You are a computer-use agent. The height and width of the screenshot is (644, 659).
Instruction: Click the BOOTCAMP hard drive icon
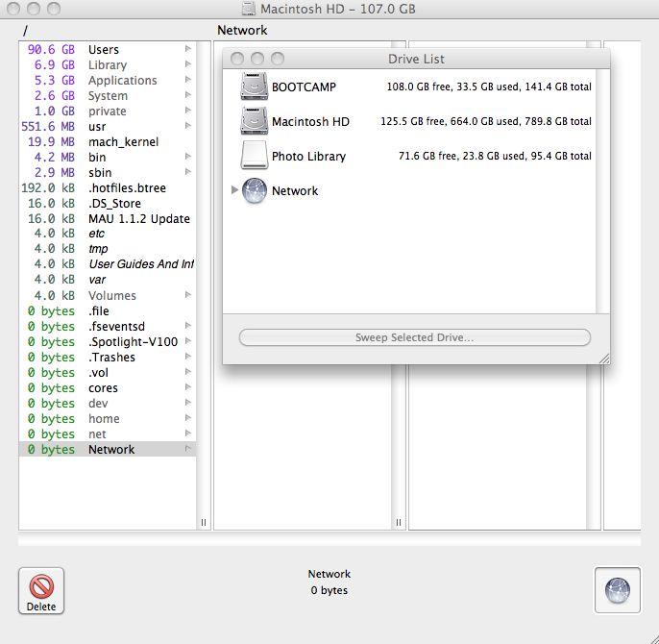(x=254, y=87)
